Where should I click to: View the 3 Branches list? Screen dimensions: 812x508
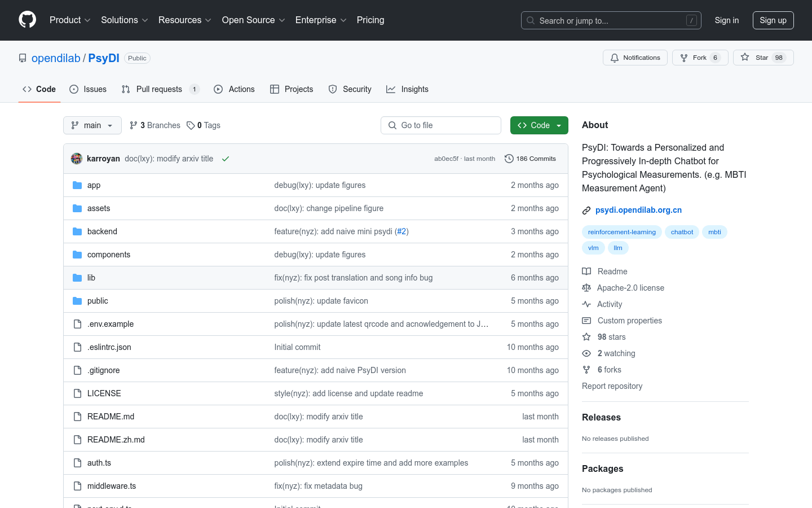click(155, 125)
